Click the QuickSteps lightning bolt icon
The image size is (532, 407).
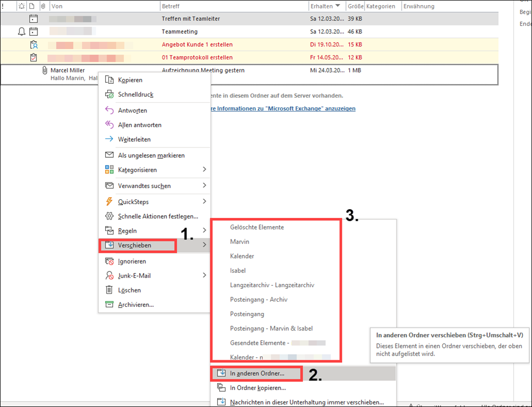[x=109, y=201]
